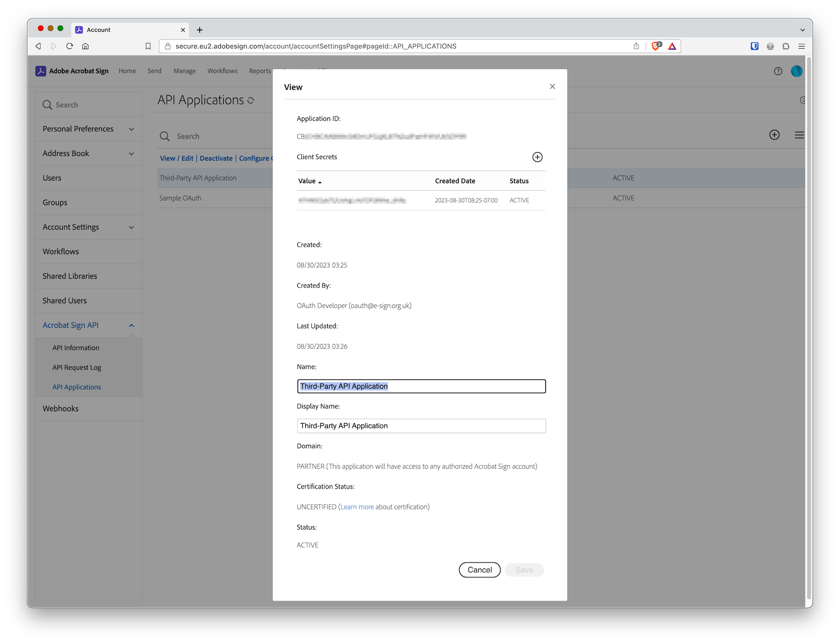The width and height of the screenshot is (840, 644).
Task: Go back with the browser back arrow
Action: (x=38, y=46)
